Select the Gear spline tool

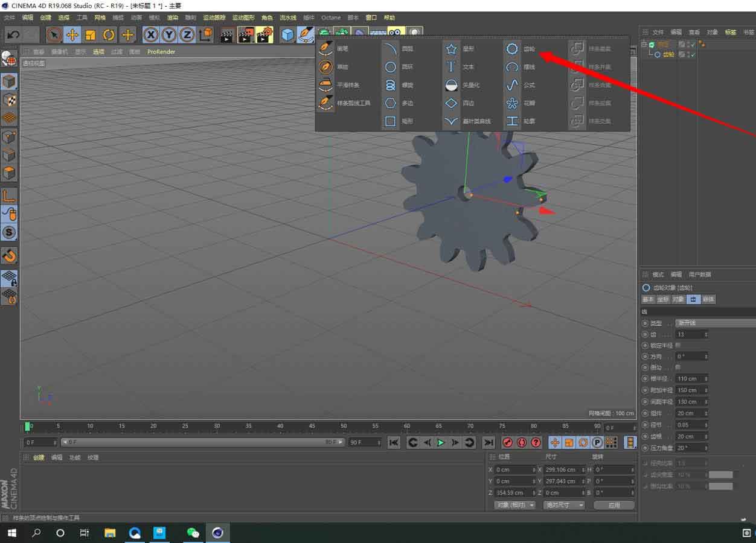(512, 48)
